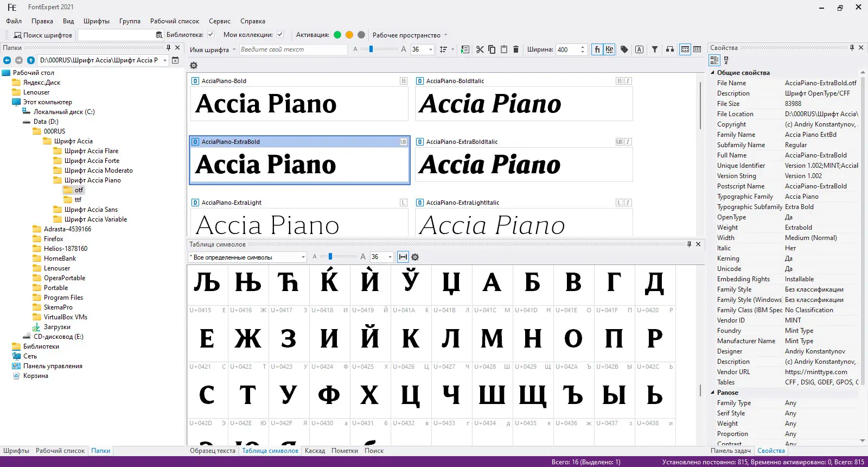
Task: Switch to tile preview view mode
Action: 685,49
